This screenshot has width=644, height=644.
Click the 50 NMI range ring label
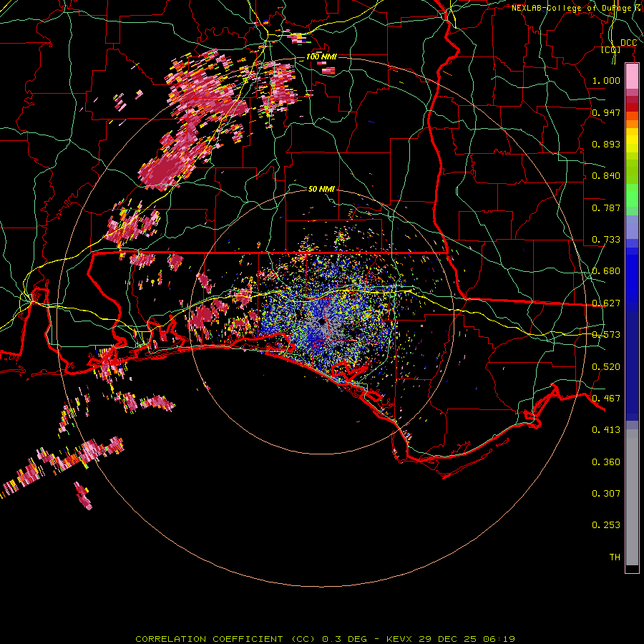pos(321,189)
